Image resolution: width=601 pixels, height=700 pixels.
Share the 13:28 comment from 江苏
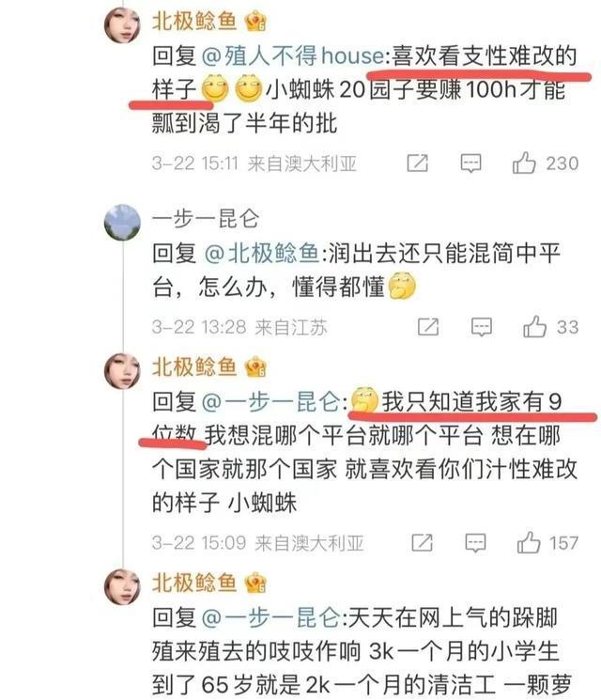click(x=428, y=327)
